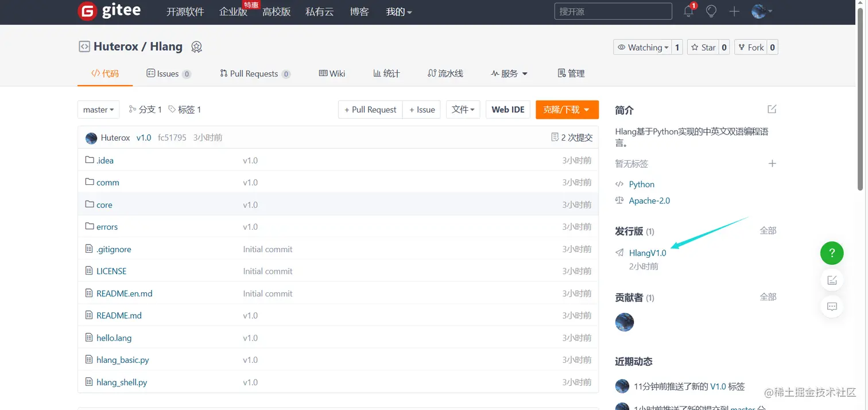The width and height of the screenshot is (868, 410).
Task: Click 标签 1 to view tags
Action: (x=184, y=109)
